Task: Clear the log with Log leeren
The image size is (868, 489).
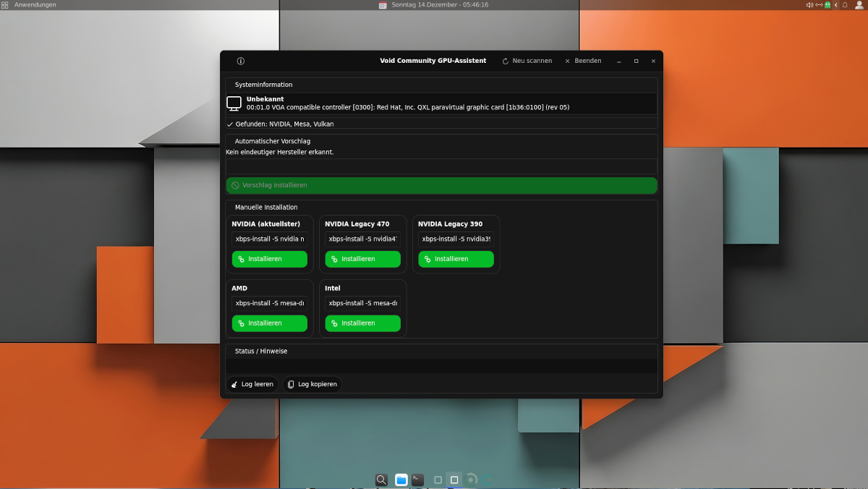Action: [x=252, y=385]
